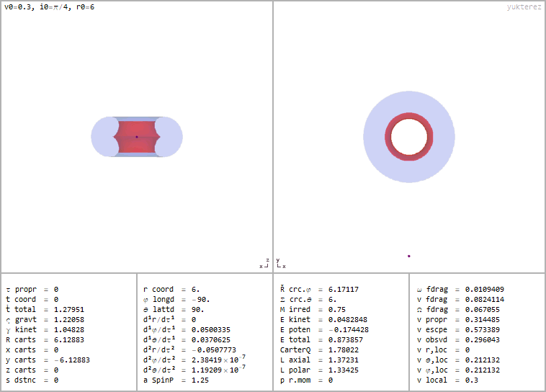Select the v escpe value 0.573389
Image resolution: width=546 pixels, height=392 pixels.
point(483,329)
